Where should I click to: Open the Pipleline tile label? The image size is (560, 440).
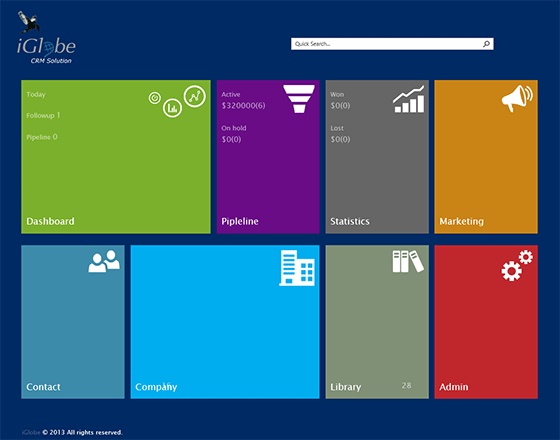(x=240, y=221)
